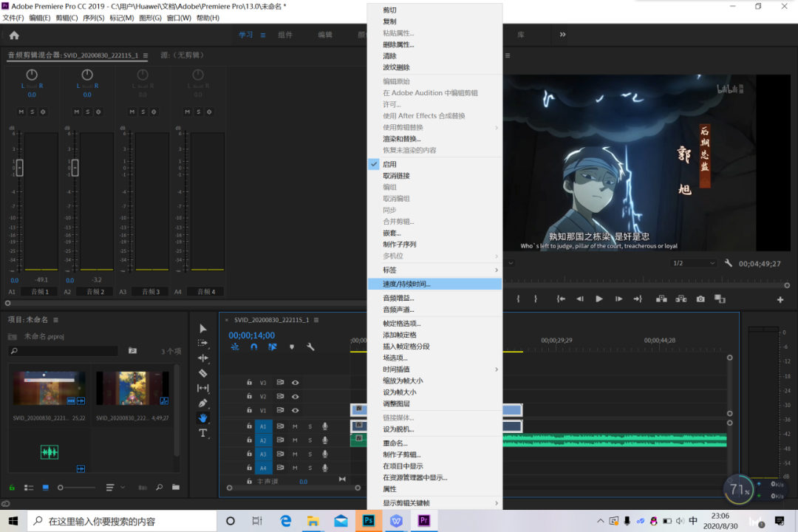
Task: Open Project panel menu 项目: 未命名
Action: [56, 320]
